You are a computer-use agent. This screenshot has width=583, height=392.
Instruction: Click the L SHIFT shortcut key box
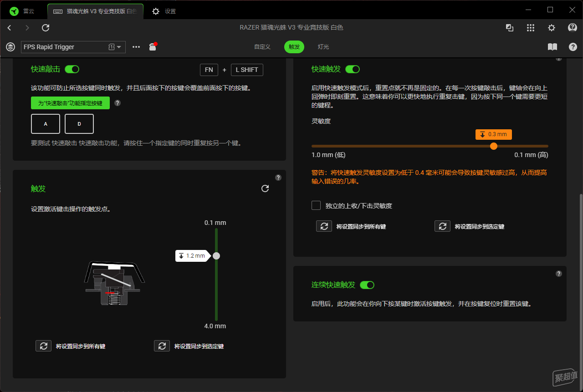point(247,70)
